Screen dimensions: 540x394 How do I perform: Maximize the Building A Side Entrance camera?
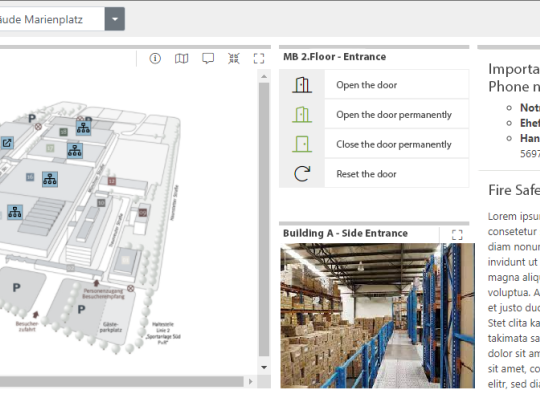(457, 235)
